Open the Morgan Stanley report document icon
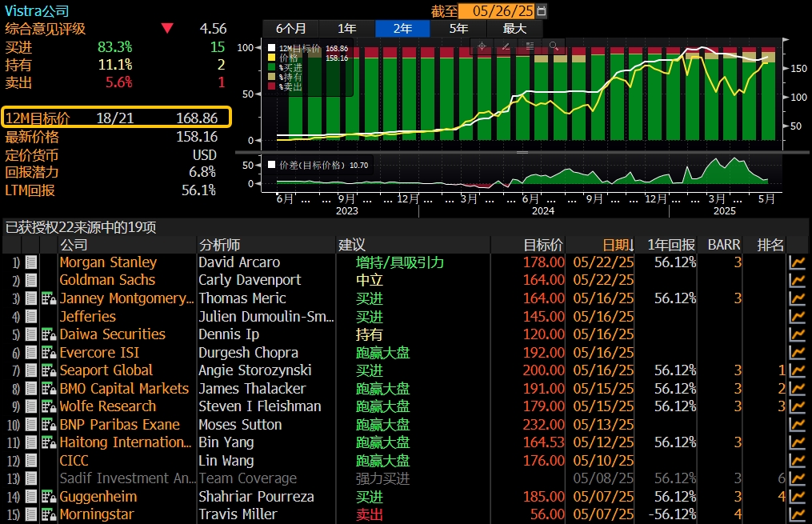 pos(31,262)
